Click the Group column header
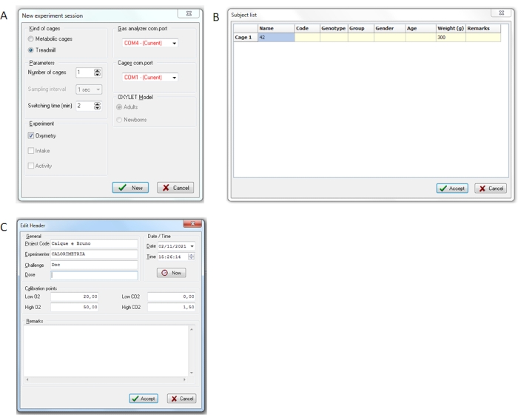518x420 pixels. tap(361, 28)
